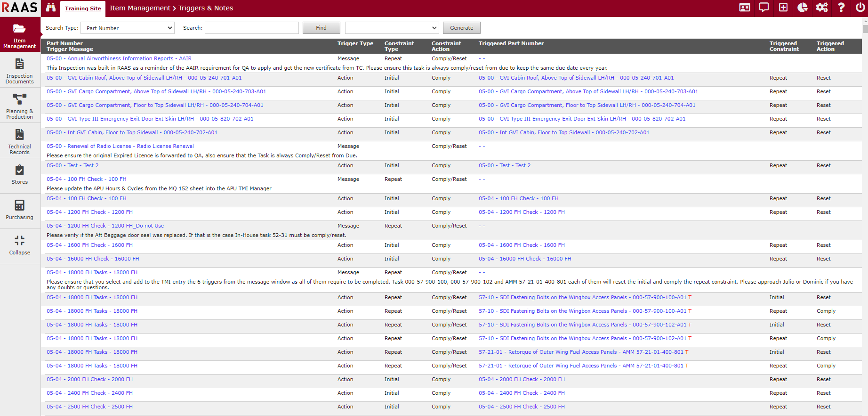This screenshot has height=416, width=868.
Task: Click the question mark help icon
Action: (841, 8)
